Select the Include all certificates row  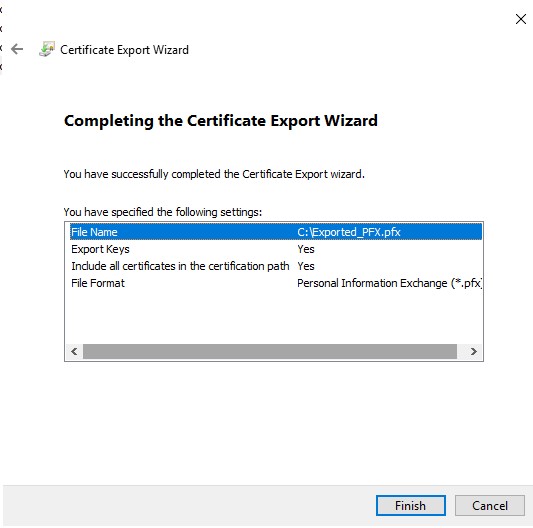click(x=276, y=266)
